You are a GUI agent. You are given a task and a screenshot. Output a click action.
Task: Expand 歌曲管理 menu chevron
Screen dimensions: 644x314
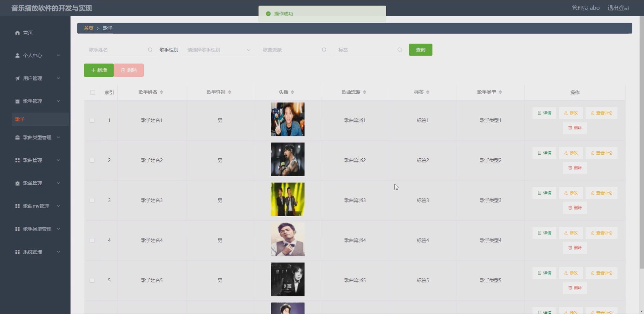[58, 161]
